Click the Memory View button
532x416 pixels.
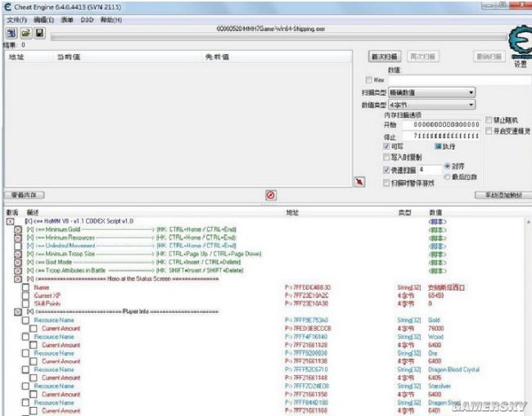tap(24, 195)
